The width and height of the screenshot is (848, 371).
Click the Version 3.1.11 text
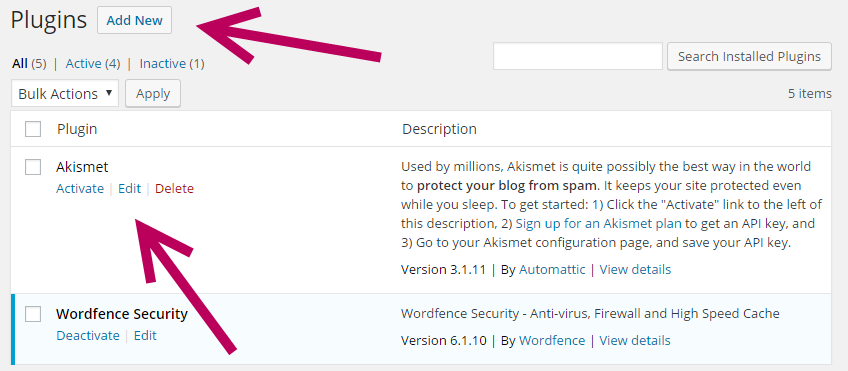pos(444,269)
